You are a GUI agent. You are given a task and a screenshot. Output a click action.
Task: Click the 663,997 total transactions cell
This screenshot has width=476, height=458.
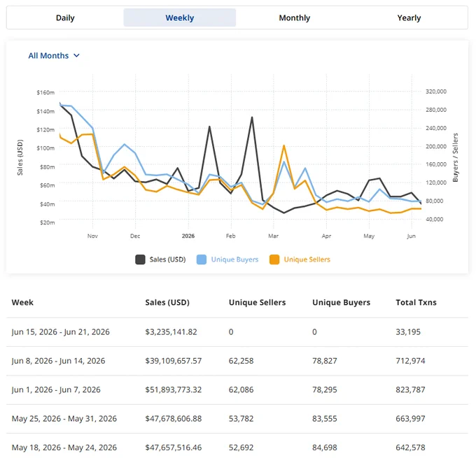pyautogui.click(x=410, y=419)
